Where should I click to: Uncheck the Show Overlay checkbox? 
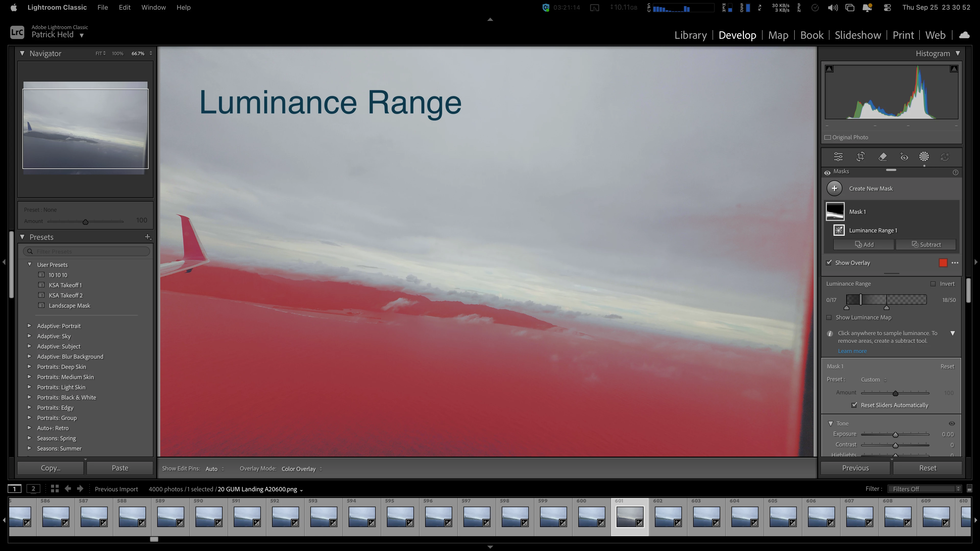coord(829,263)
